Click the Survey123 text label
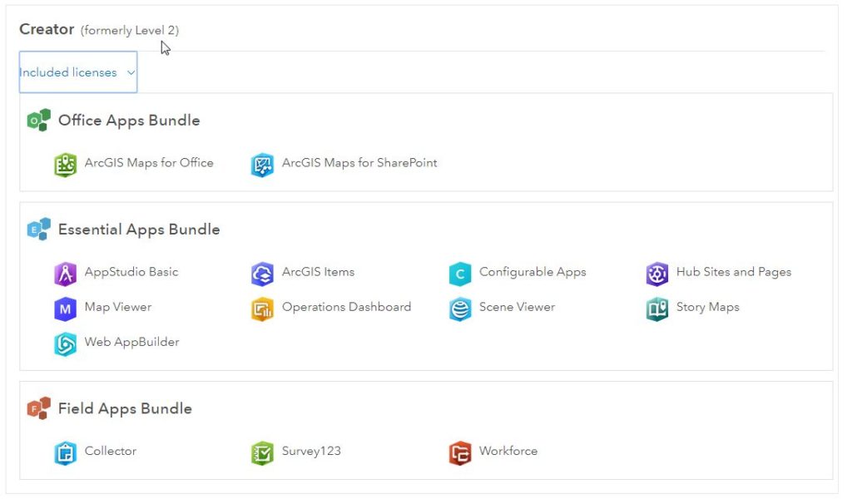Screen dimensions: 852x504 pos(311,451)
